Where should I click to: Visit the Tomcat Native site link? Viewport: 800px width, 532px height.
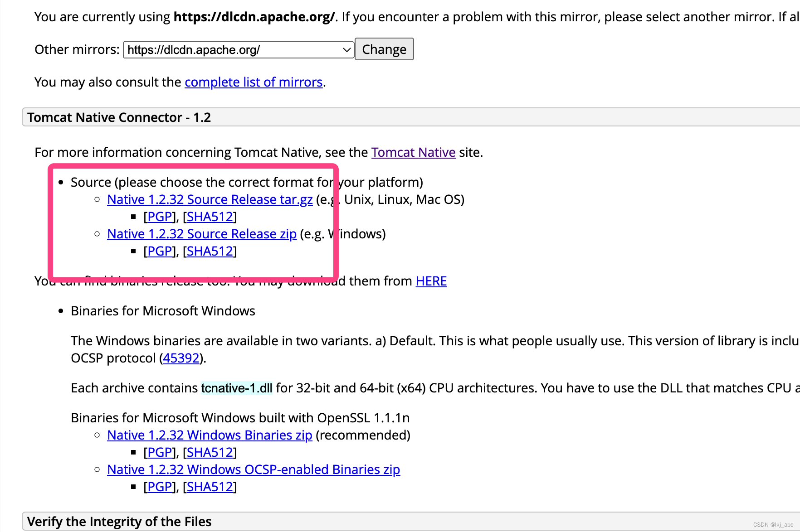coord(413,152)
